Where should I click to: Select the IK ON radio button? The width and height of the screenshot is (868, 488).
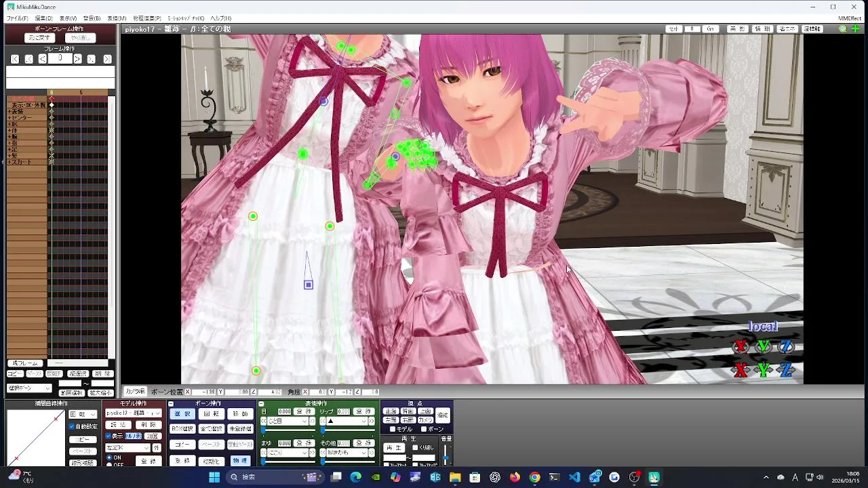pos(109,457)
